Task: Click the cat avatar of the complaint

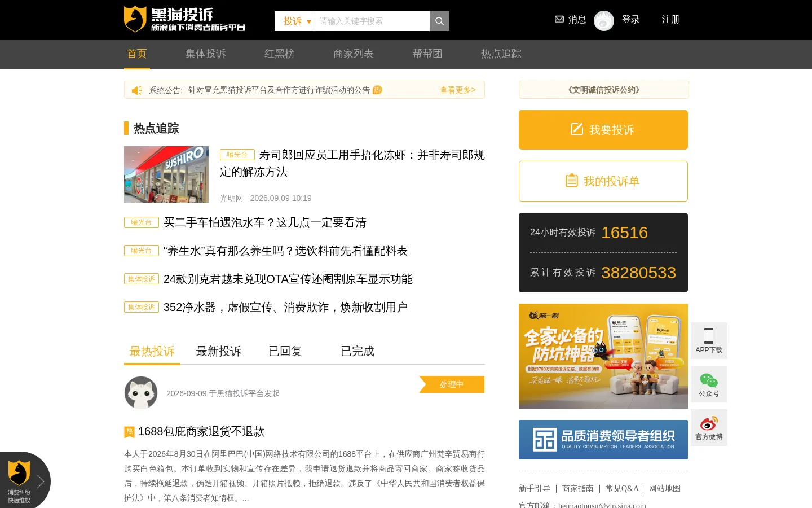Action: tap(141, 393)
